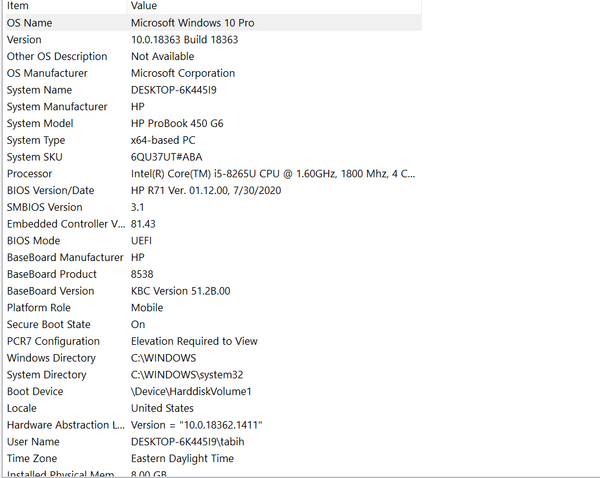Viewport: 600px width, 478px height.
Task: Click the Intel Core i5-8265U processor value
Action: 273,174
